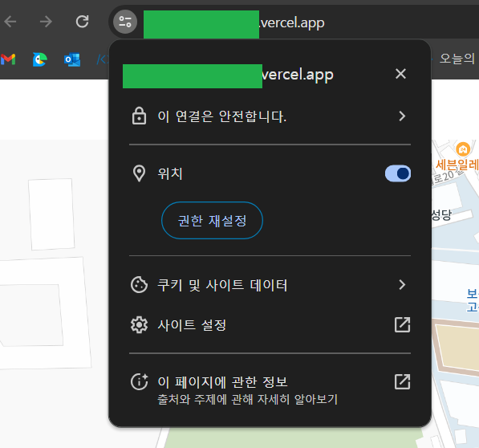Click the location pin icon
The height and width of the screenshot is (448, 479).
(139, 173)
